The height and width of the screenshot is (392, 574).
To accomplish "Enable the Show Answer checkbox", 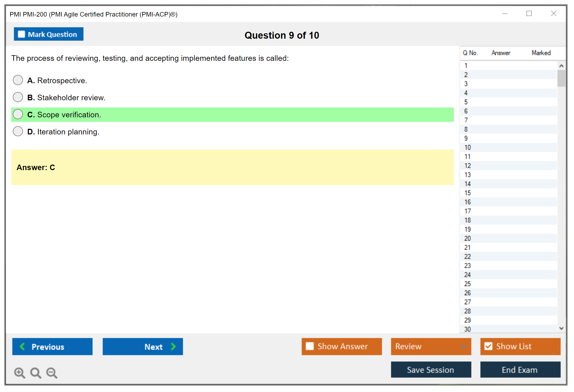I will point(310,346).
